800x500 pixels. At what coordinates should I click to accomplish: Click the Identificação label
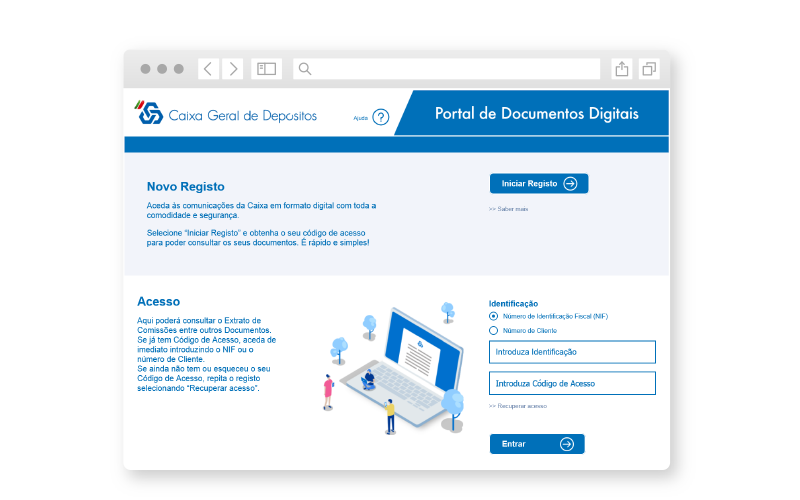point(513,304)
